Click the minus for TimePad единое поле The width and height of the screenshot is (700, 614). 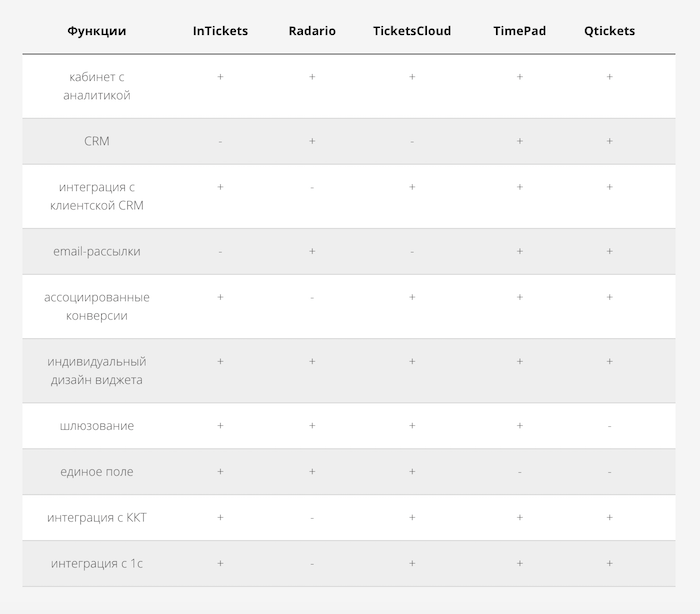(520, 472)
